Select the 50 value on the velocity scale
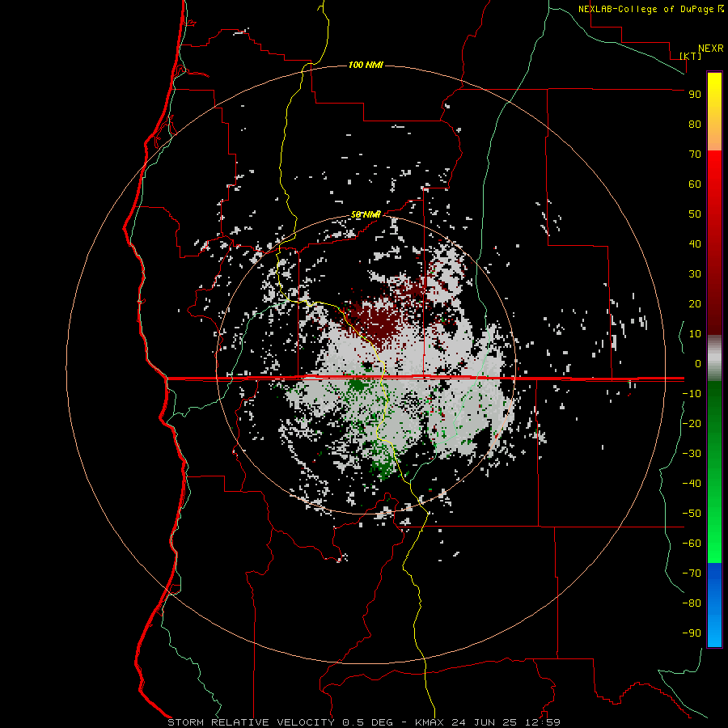 695,214
